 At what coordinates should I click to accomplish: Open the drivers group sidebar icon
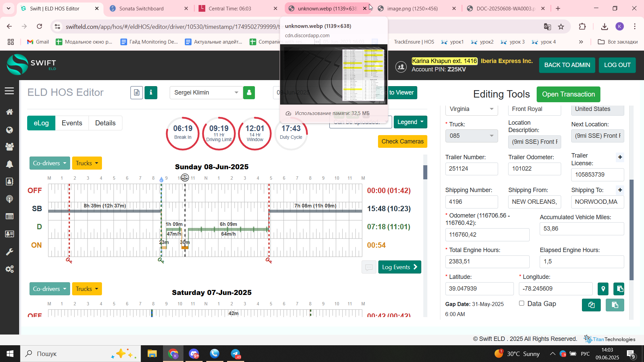[x=9, y=146]
